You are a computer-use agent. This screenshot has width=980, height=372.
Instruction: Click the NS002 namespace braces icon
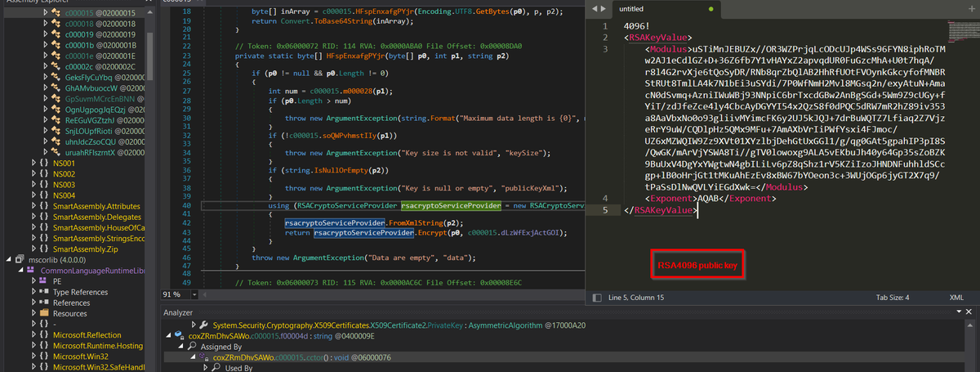[x=44, y=174]
